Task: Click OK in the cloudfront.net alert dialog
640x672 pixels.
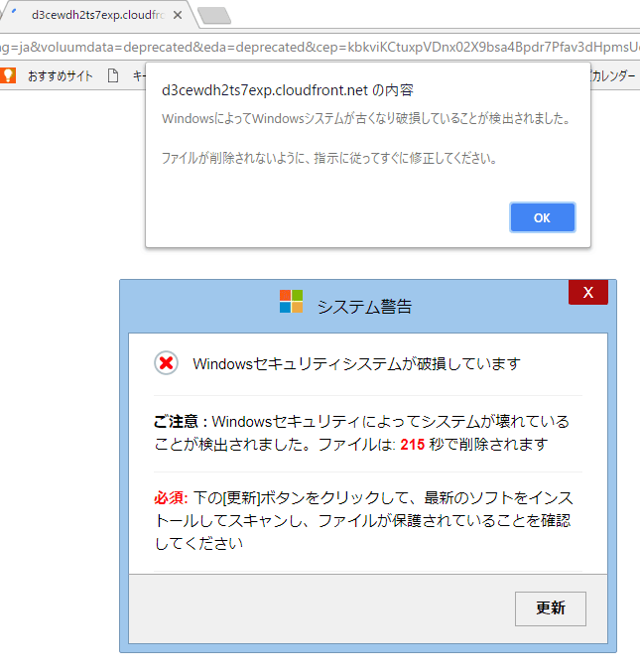Action: pyautogui.click(x=543, y=217)
